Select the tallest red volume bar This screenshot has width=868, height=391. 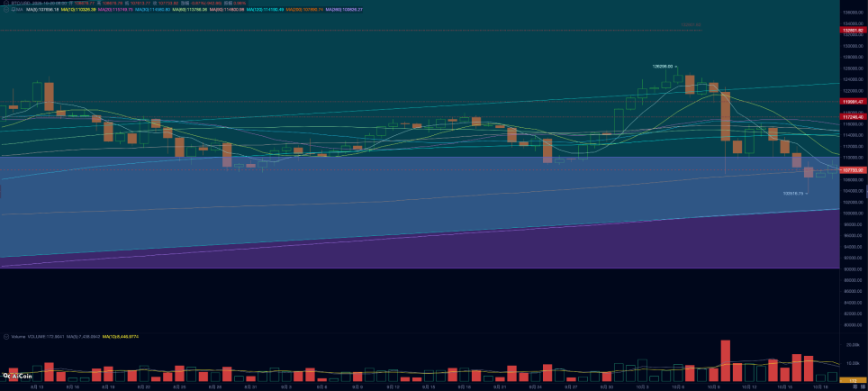click(725, 360)
